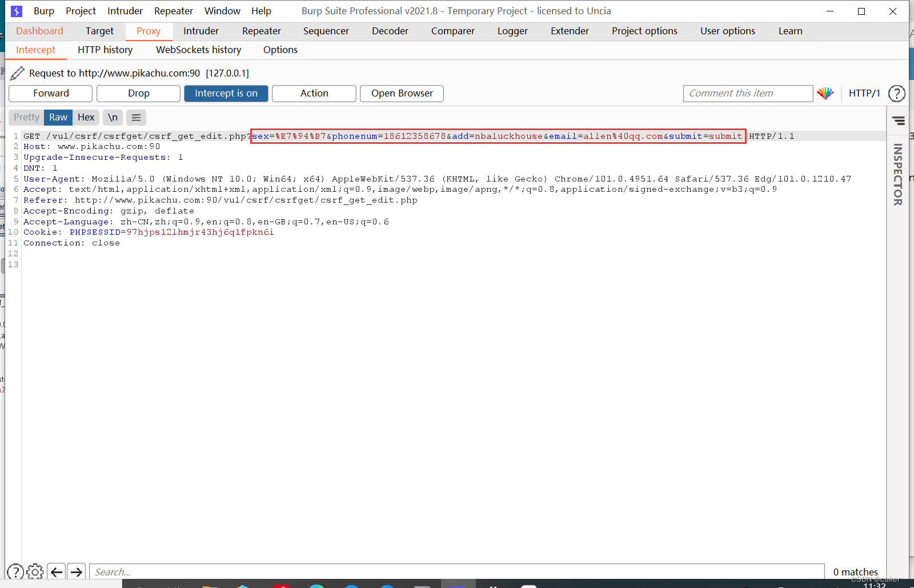Open the proxy help question-mark icon
This screenshot has height=588, width=914.
(x=897, y=93)
